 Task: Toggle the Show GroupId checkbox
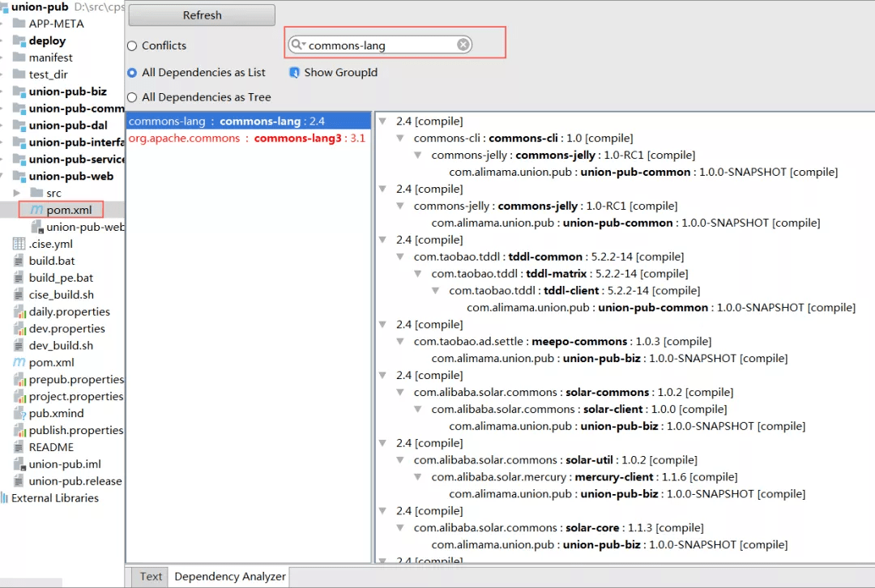[294, 73]
